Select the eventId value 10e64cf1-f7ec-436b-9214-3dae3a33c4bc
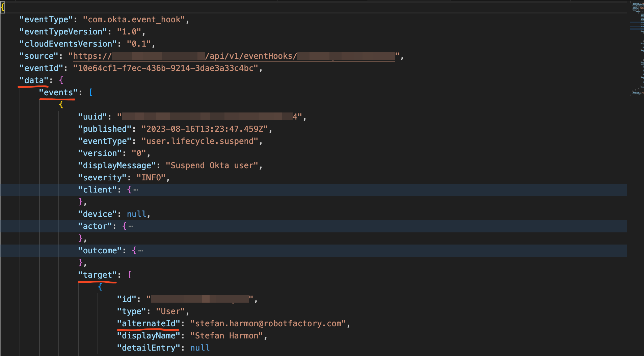The height and width of the screenshot is (356, 644). [x=166, y=68]
